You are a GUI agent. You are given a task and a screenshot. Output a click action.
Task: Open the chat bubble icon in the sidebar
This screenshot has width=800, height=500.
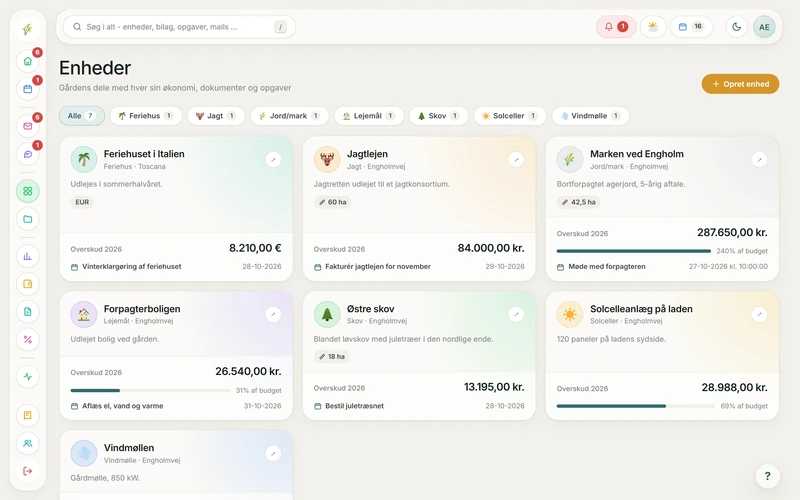coord(28,154)
